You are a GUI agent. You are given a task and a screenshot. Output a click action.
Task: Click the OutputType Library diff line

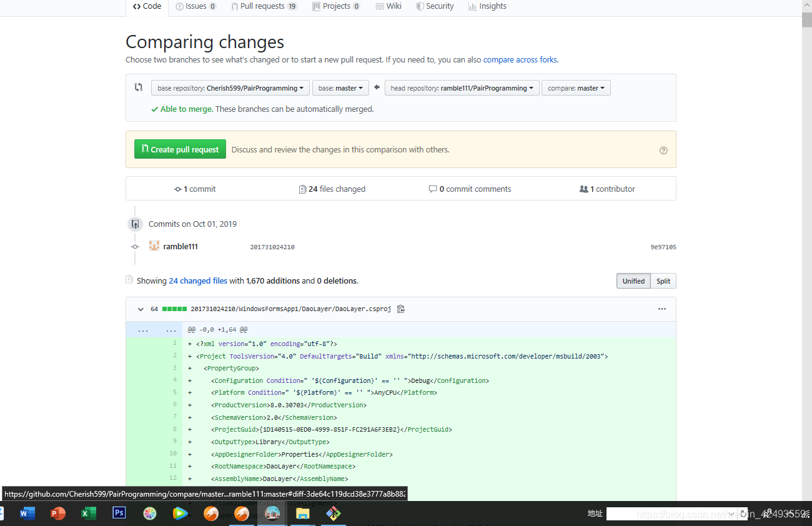[x=429, y=442]
